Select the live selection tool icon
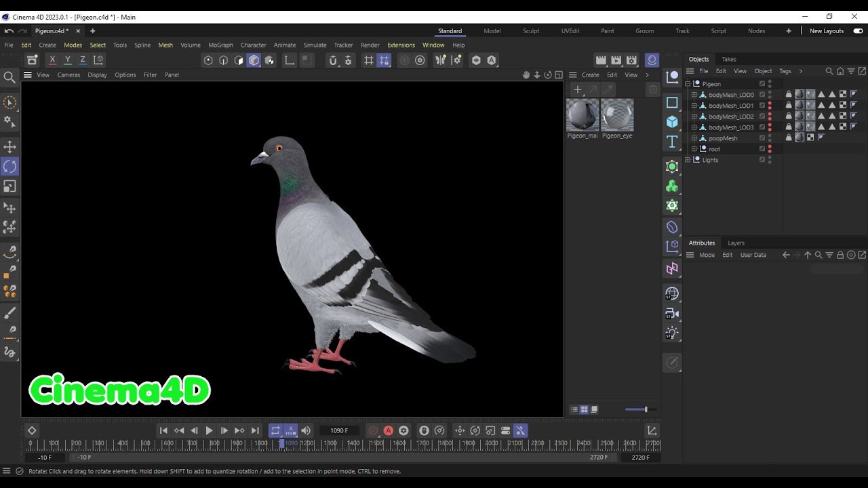Screen dimensions: 868x488 tap(9, 102)
